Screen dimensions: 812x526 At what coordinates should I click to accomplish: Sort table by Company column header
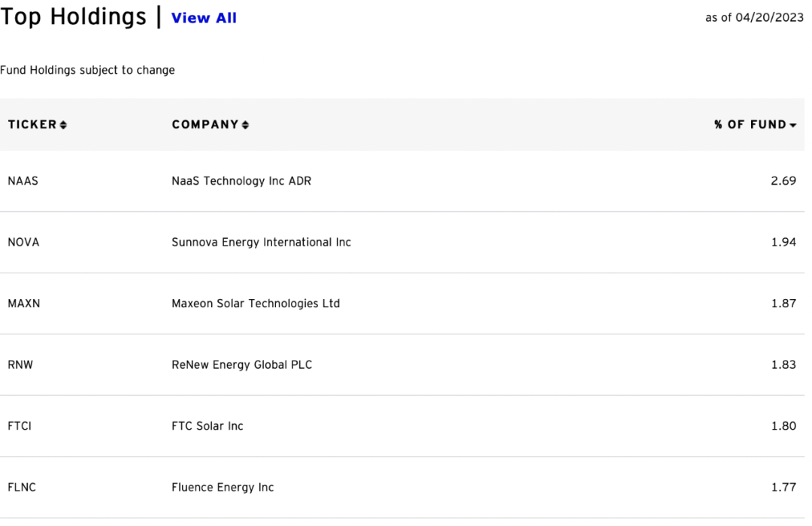205,125
